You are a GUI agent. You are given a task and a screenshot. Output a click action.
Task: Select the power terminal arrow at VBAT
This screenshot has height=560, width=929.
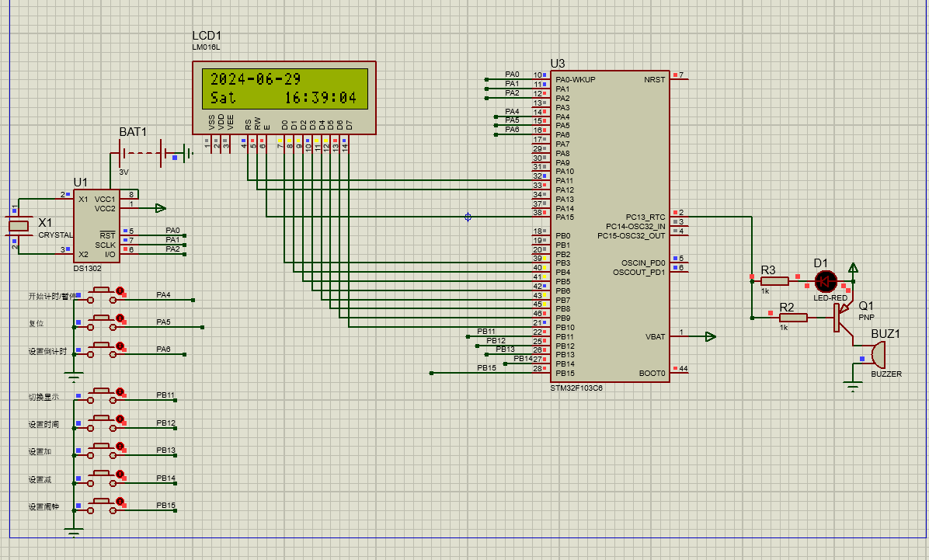(x=711, y=336)
